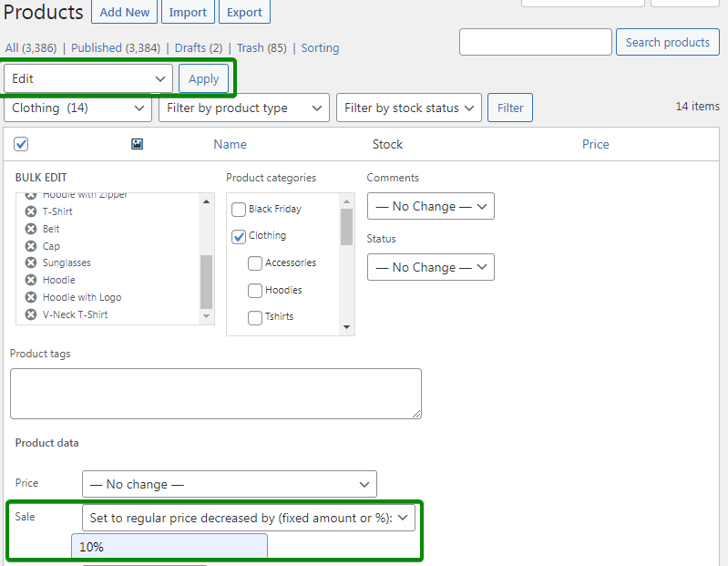
Task: Open the Sorting view
Action: (320, 47)
